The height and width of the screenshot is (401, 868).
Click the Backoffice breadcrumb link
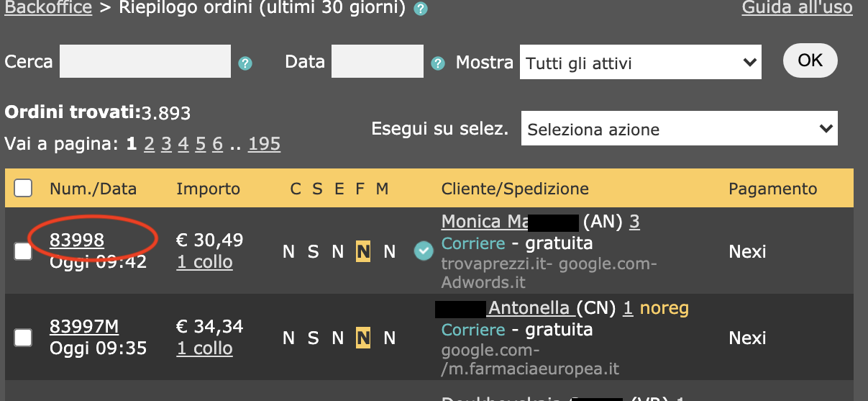(x=47, y=9)
